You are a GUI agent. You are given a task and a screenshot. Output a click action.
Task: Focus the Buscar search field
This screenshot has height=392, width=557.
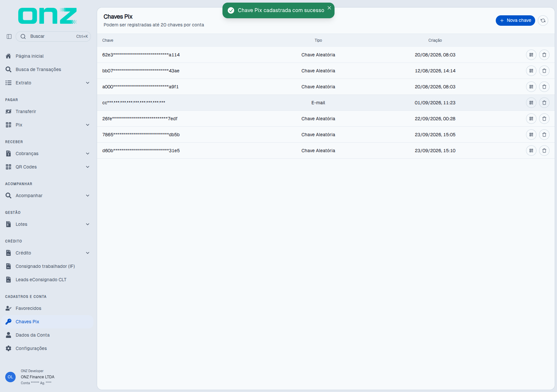(x=53, y=36)
